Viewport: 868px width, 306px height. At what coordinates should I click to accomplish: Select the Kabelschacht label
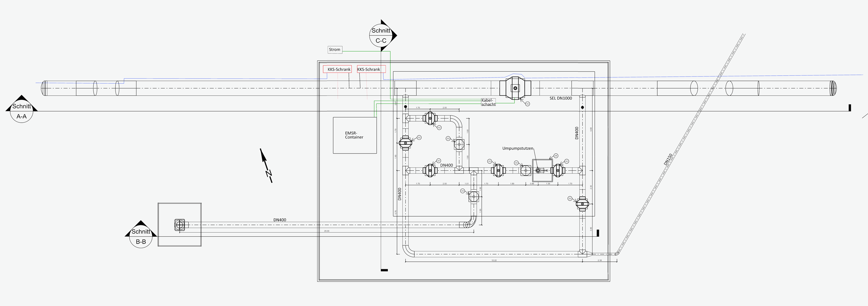tap(488, 102)
